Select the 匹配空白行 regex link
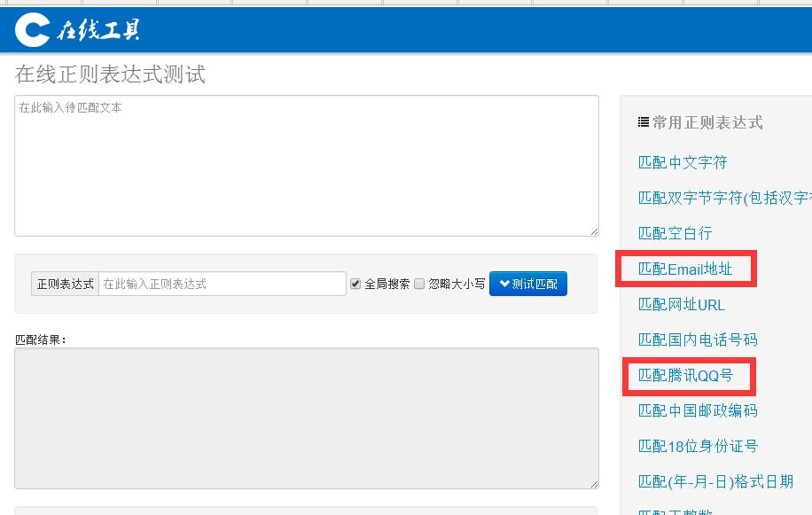 coord(674,233)
